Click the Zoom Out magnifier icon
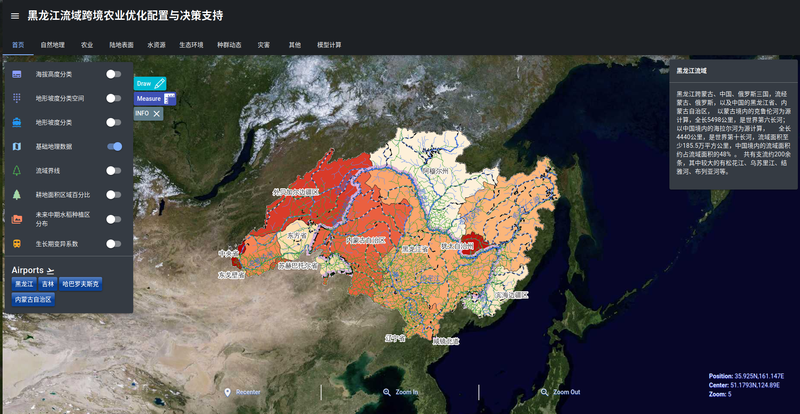 coord(545,392)
